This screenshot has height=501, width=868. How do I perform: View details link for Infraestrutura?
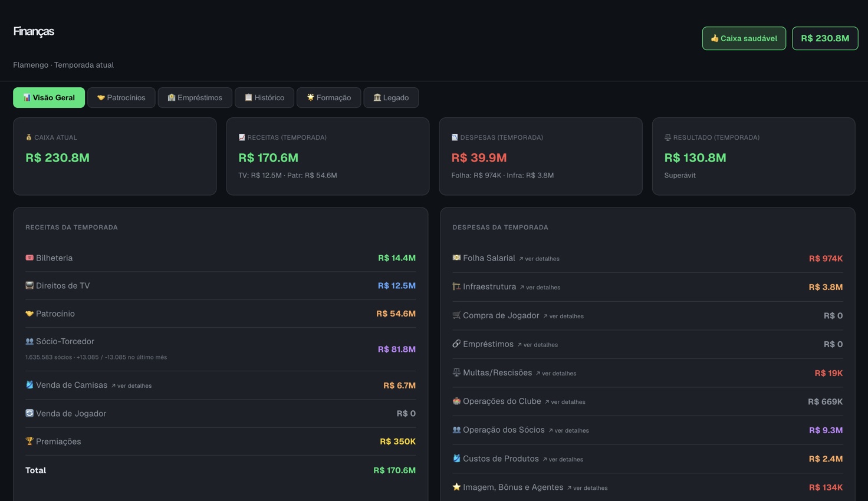(x=540, y=288)
